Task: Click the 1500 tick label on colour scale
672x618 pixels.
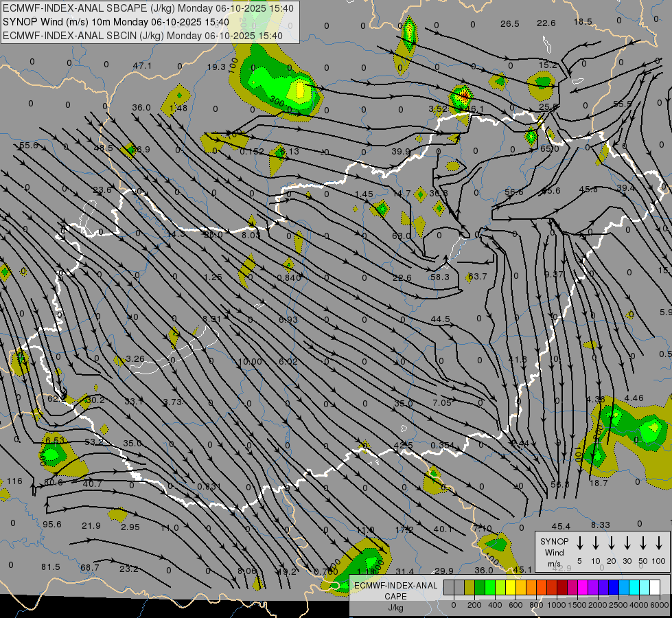Action: [x=577, y=605]
